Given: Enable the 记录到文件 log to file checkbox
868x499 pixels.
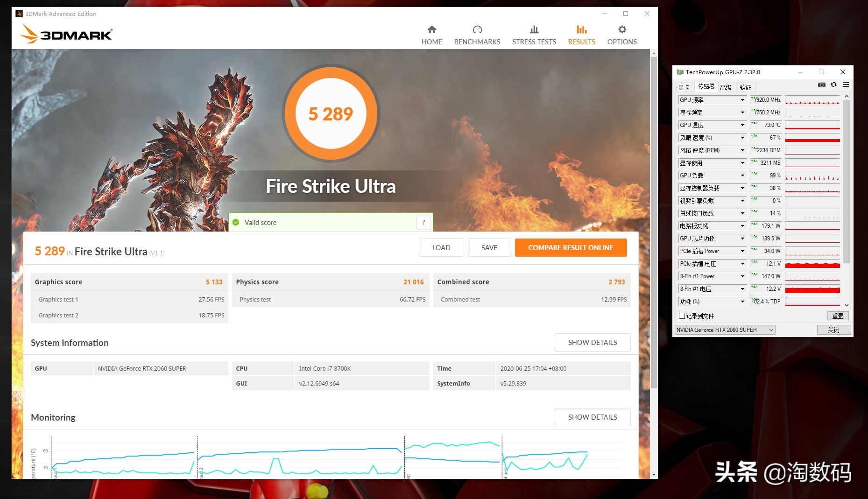Looking at the screenshot, I should 682,316.
